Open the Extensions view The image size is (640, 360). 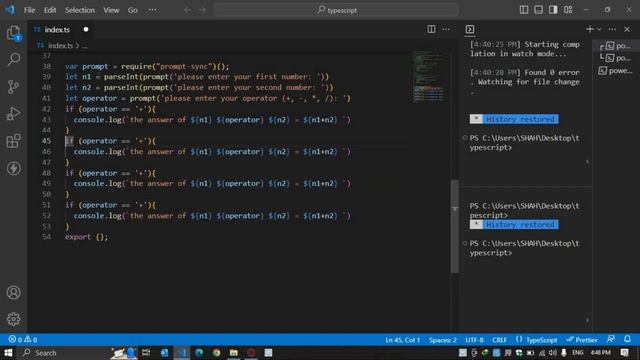click(x=13, y=141)
